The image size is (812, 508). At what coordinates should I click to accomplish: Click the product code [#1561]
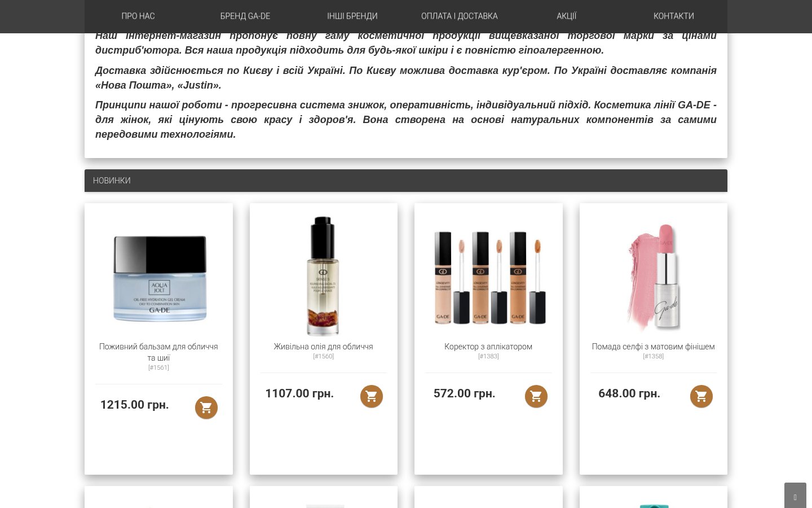(158, 367)
